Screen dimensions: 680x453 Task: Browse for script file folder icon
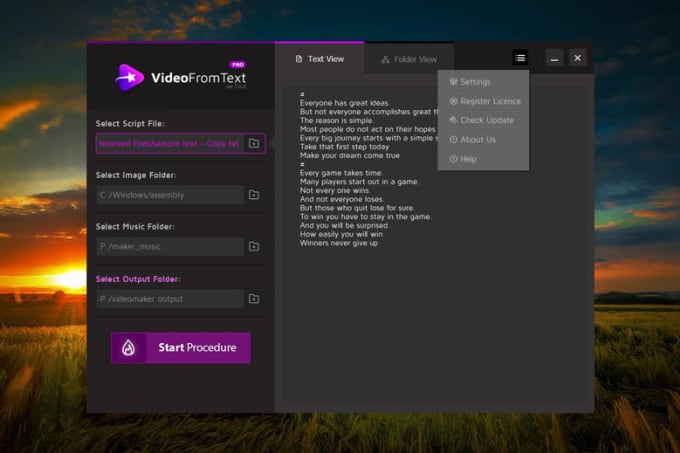[254, 143]
